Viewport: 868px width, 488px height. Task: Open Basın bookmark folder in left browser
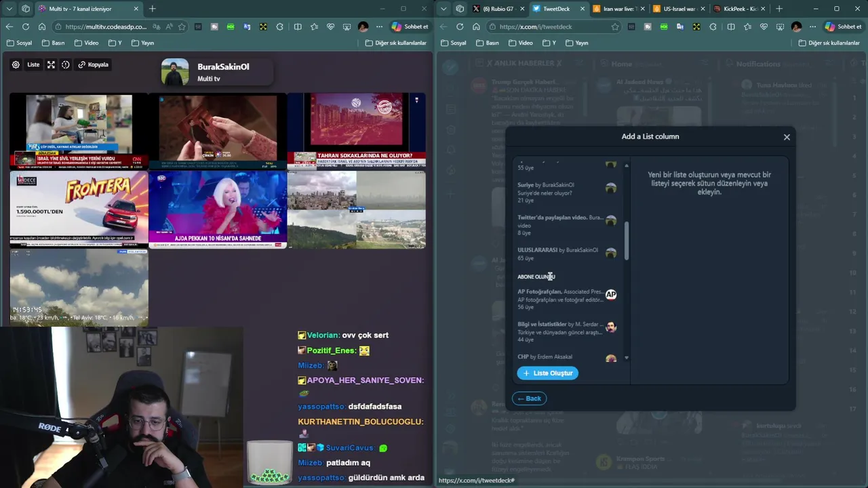pos(54,43)
